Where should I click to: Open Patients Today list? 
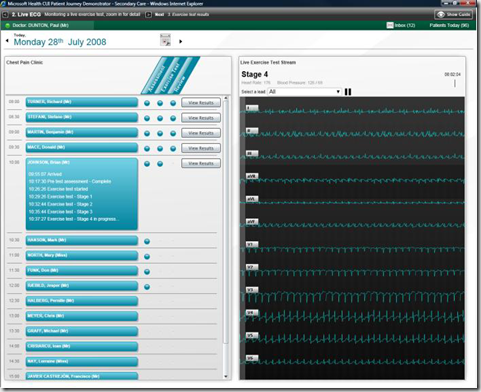click(x=449, y=25)
